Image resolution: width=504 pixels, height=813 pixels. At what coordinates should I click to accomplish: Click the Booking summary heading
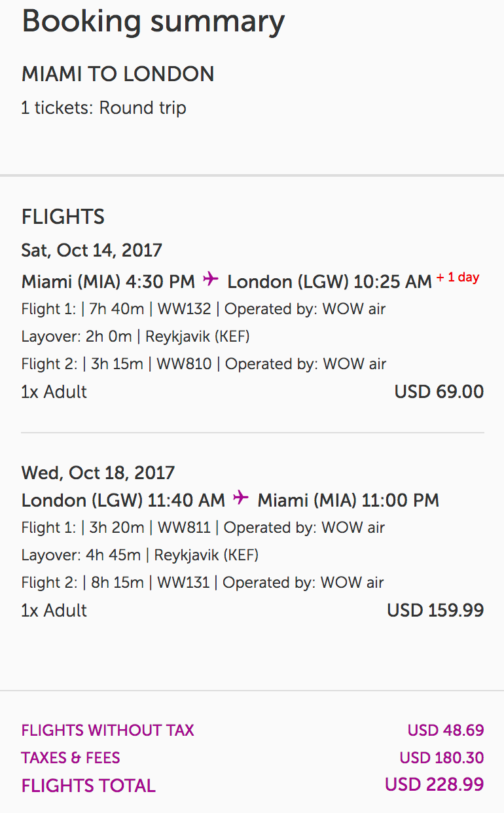[153, 22]
